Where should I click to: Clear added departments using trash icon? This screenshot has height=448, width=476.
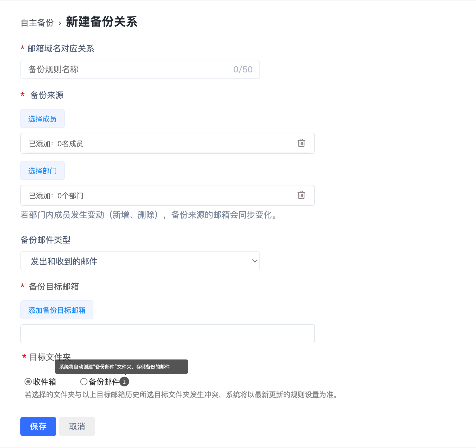tap(301, 195)
